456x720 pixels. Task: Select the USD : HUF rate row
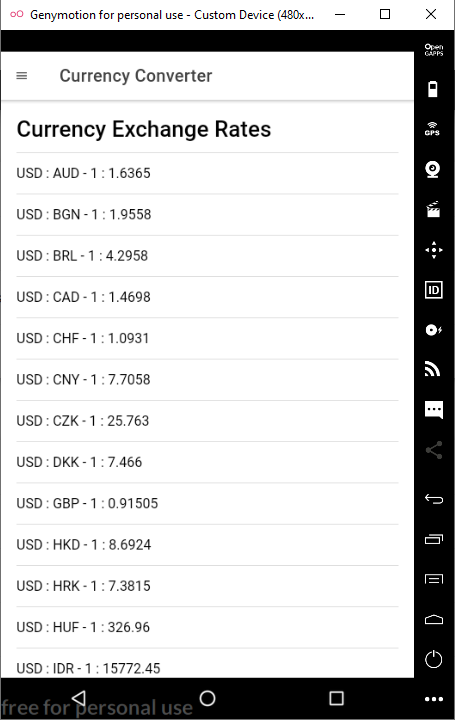(207, 627)
